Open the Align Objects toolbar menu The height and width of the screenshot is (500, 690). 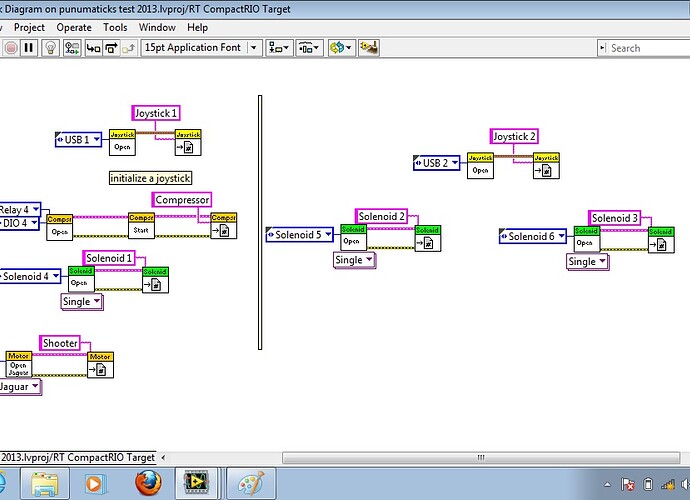[x=279, y=48]
